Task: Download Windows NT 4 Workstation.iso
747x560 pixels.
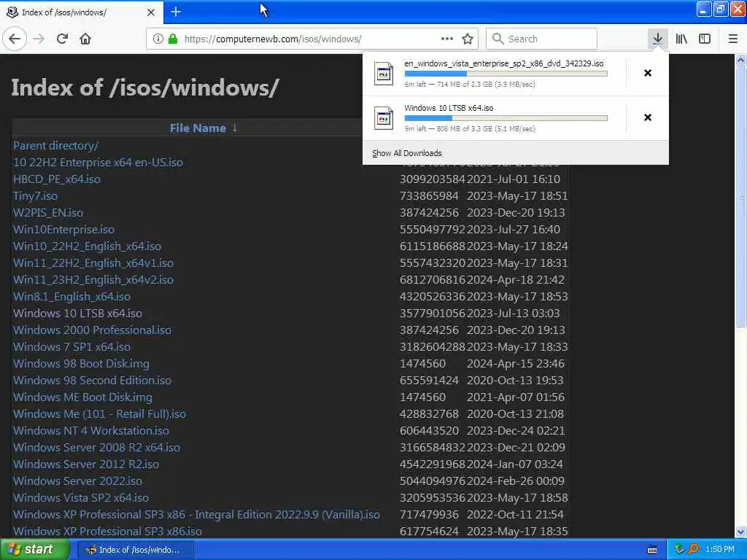Action: (91, 430)
